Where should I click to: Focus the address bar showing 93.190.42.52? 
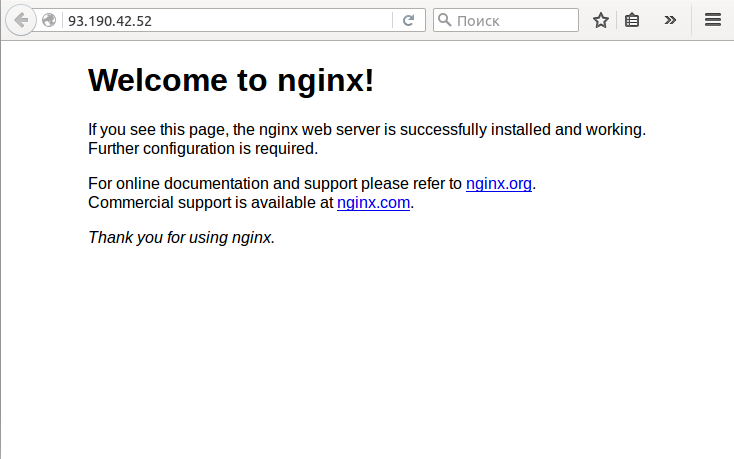pos(227,21)
